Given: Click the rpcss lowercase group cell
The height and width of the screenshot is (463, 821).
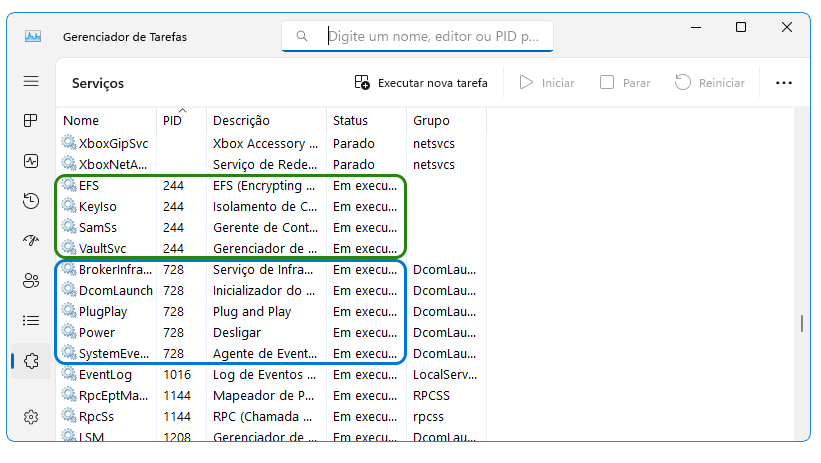Looking at the screenshot, I should click(428, 416).
